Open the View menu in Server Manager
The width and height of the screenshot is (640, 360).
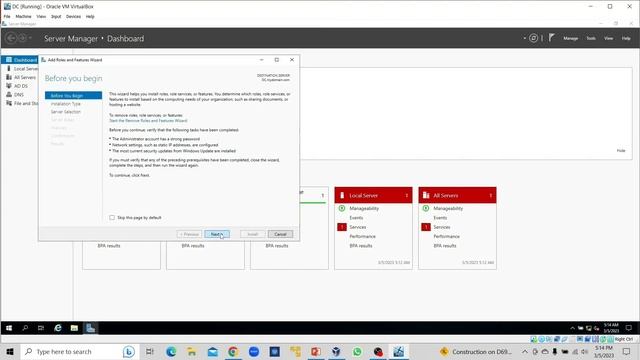(608, 38)
